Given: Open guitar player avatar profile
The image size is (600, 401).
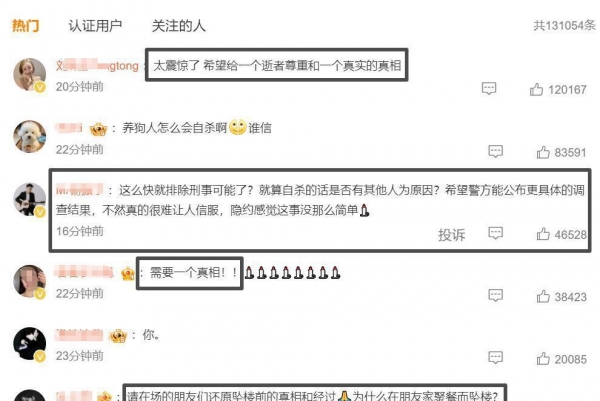Looking at the screenshot, I should click(29, 199).
